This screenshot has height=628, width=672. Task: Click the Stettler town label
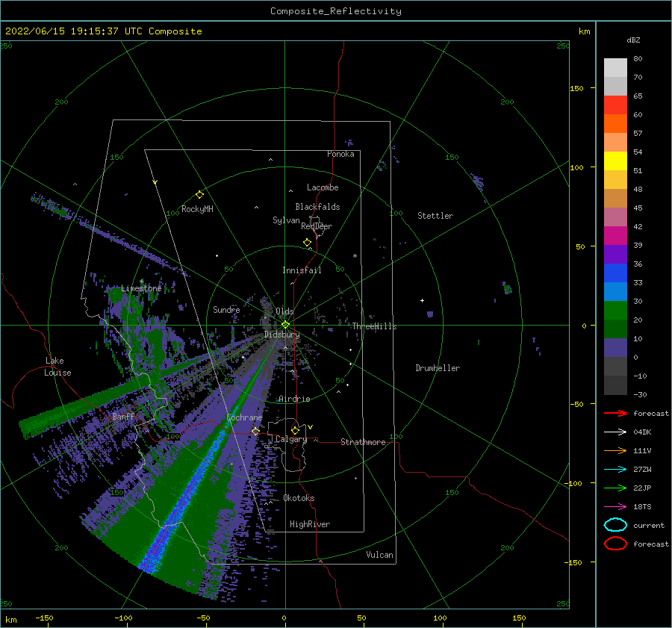435,216
